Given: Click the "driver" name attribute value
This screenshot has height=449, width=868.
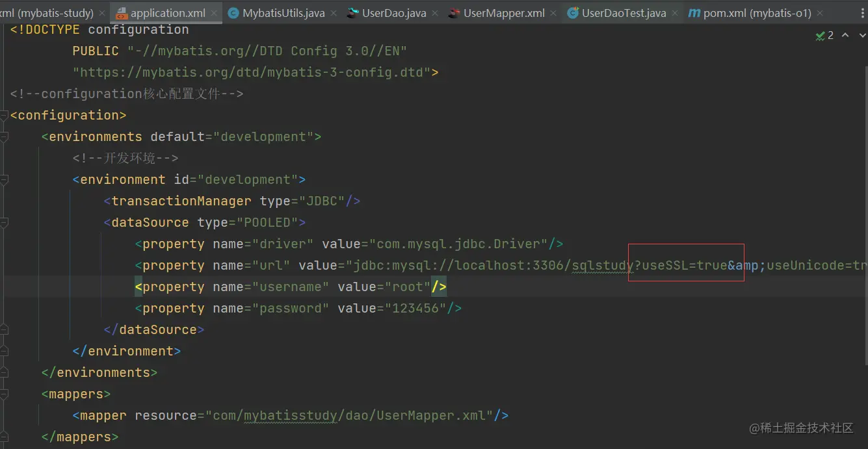Looking at the screenshot, I should pos(283,244).
